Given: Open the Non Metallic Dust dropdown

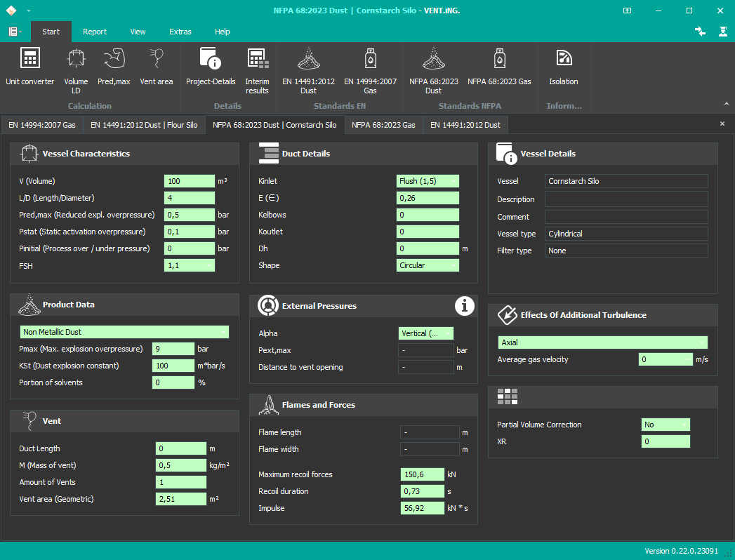Looking at the screenshot, I should coord(223,332).
